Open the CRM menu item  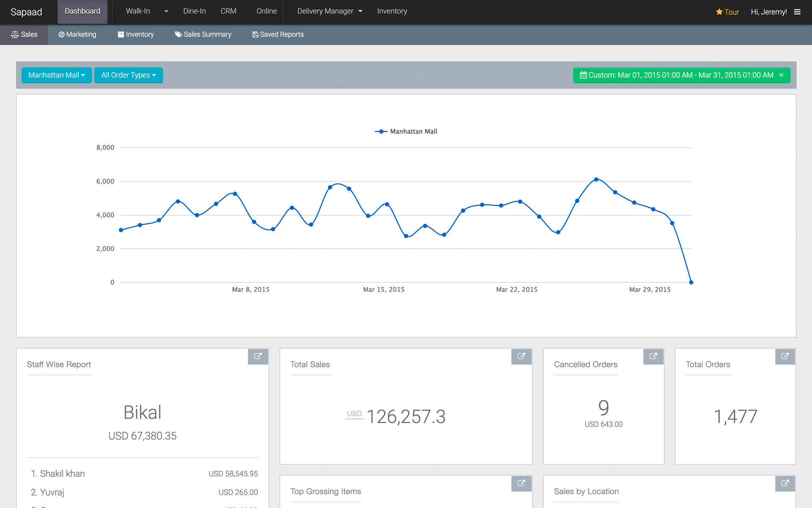(x=228, y=11)
